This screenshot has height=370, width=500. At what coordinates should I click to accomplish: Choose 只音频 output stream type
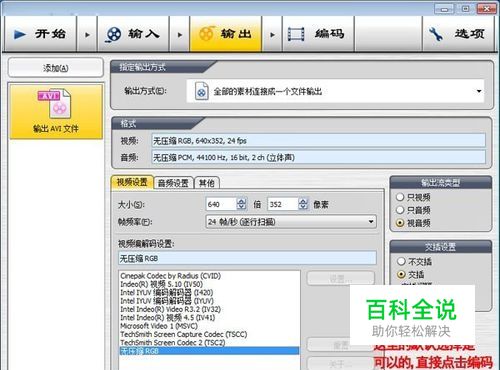tap(413, 210)
